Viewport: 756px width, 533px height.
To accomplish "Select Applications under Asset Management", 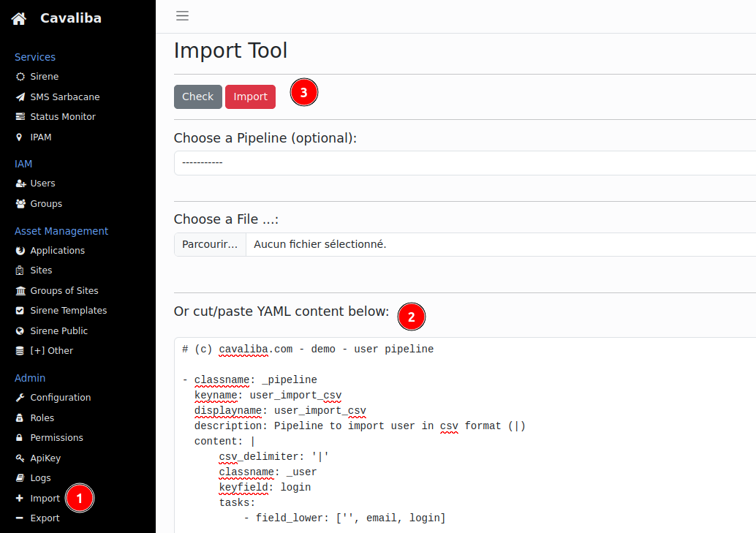I will click(x=56, y=250).
